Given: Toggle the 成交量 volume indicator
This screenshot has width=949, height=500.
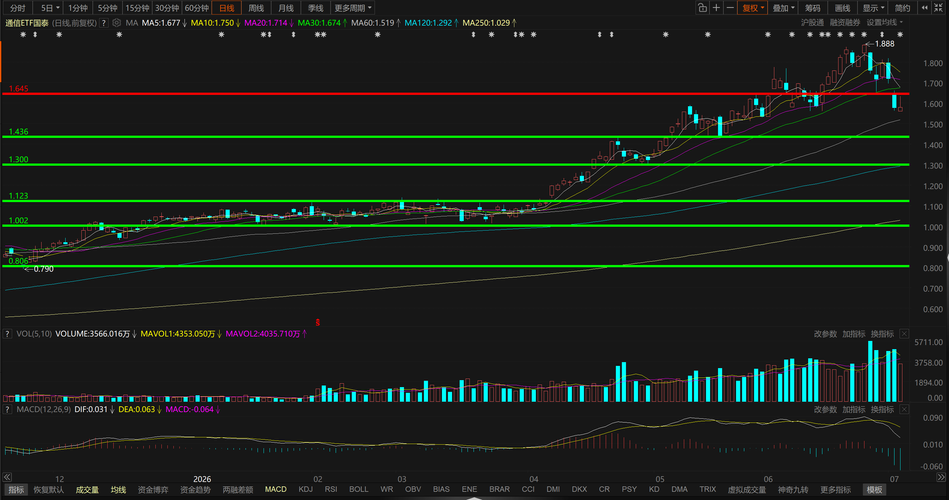Looking at the screenshot, I should click(87, 490).
